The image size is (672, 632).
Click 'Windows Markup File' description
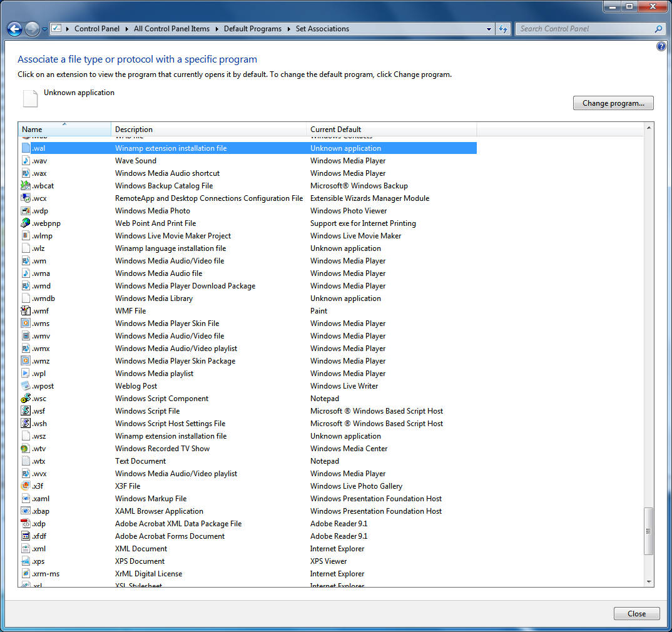click(x=150, y=499)
